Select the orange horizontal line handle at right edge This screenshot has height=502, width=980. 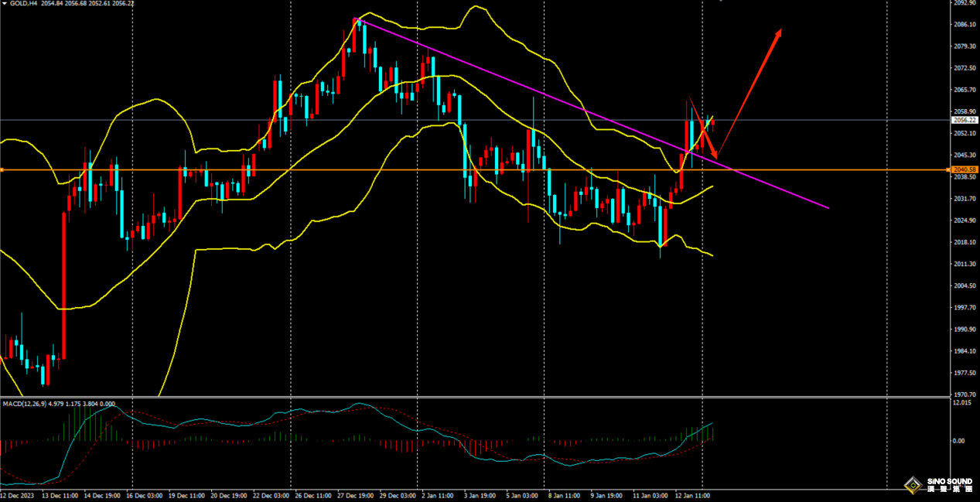pyautogui.click(x=946, y=169)
